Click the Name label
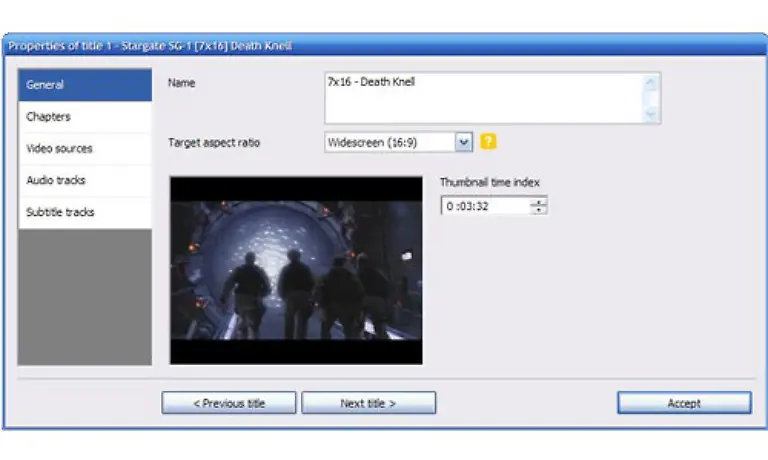The height and width of the screenshot is (460, 768). tap(181, 83)
